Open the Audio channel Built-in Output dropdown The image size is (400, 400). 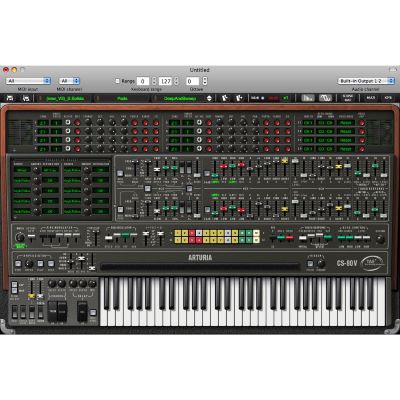[366, 81]
